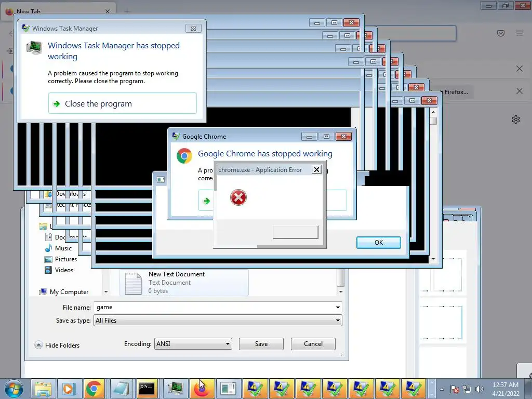Switch to Notepad on the taskbar
532x399 pixels.
(x=122, y=389)
